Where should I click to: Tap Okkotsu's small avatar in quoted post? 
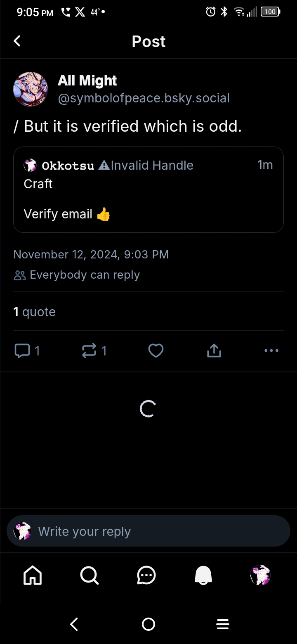coord(30,166)
